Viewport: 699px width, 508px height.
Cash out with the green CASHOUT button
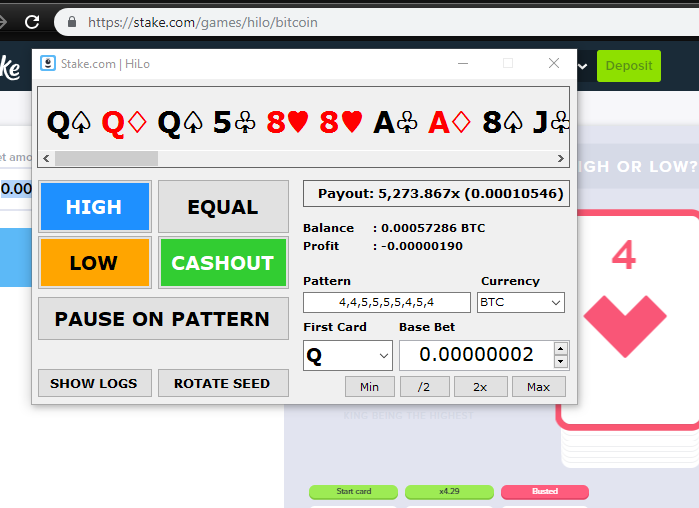223,262
